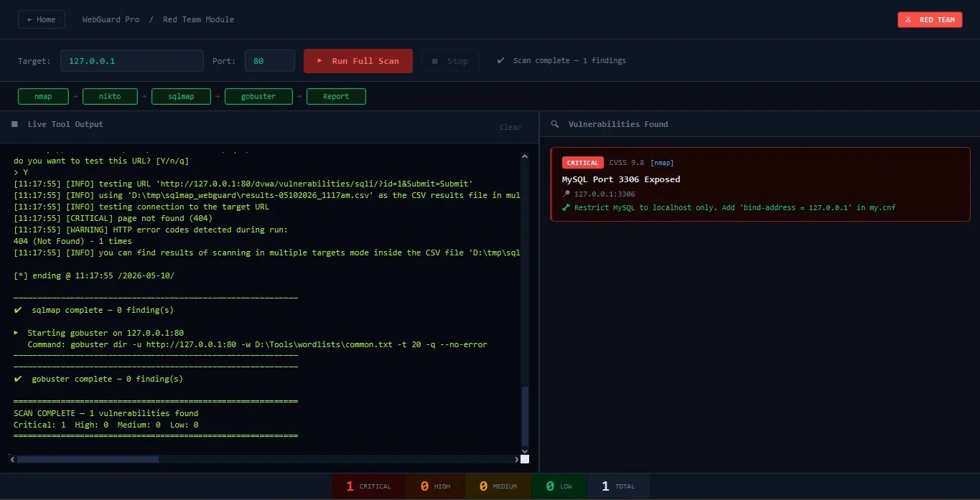Edit the Port number field
This screenshot has width=980, height=500.
[x=270, y=61]
